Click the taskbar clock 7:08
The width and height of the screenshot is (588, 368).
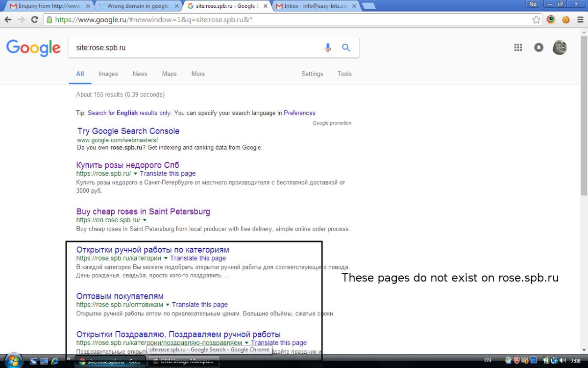[575, 361]
